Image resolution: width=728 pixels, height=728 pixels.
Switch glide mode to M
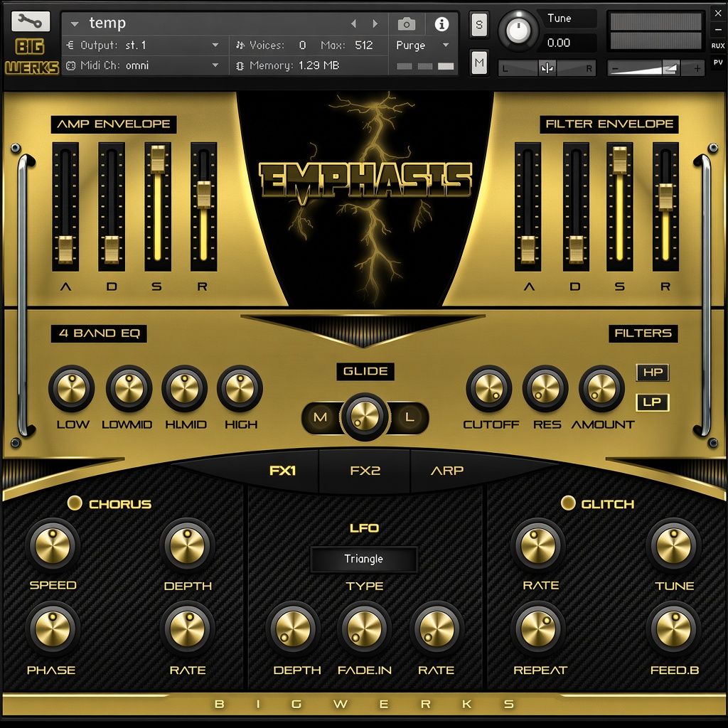[321, 417]
